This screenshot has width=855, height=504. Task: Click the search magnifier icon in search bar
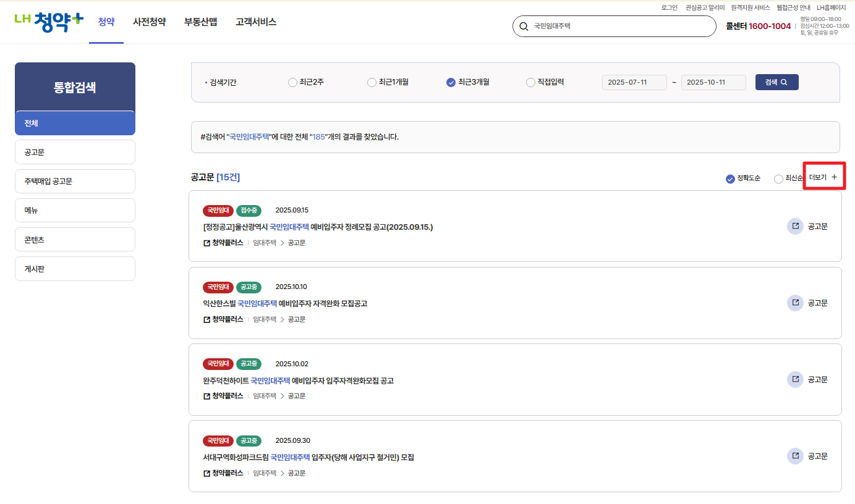[524, 26]
